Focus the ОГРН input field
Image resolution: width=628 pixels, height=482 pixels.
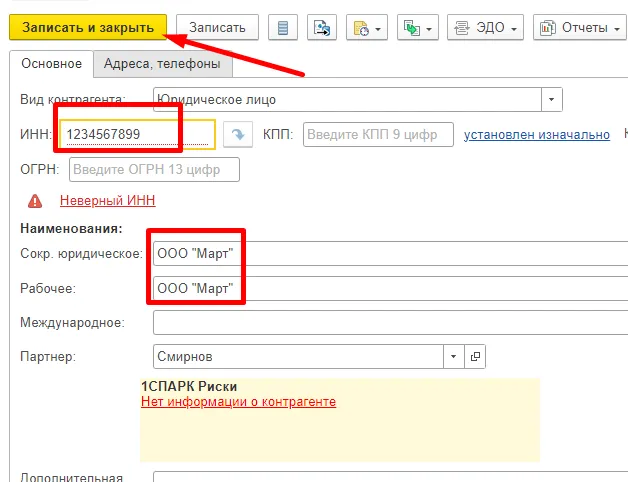point(154,169)
